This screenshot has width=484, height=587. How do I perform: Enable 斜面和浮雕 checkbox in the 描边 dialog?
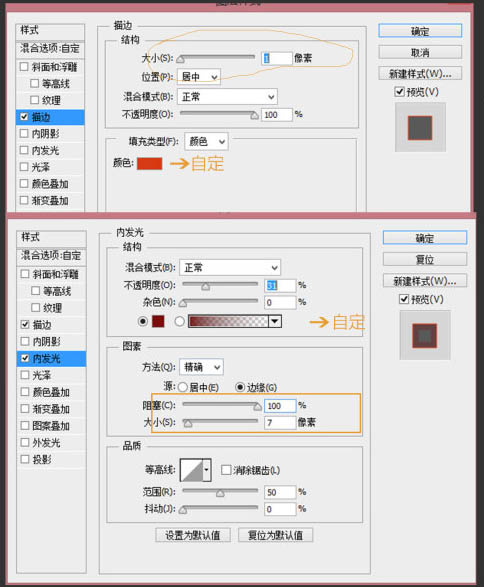24,67
